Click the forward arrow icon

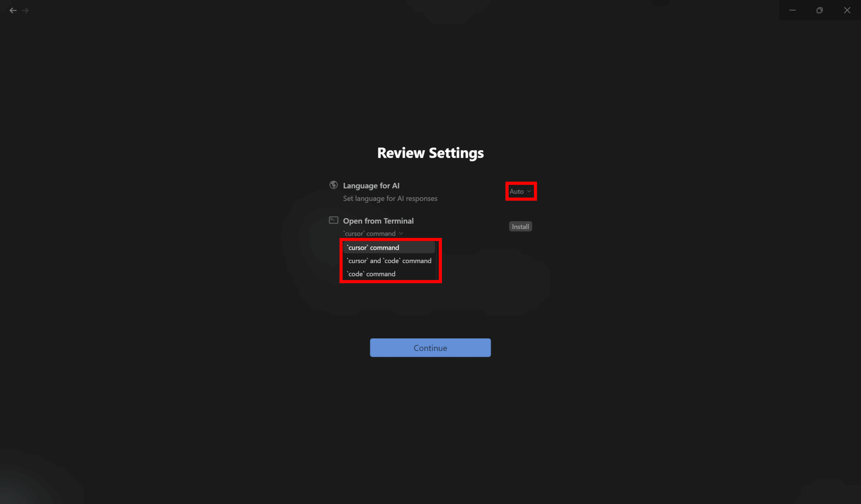click(x=25, y=11)
